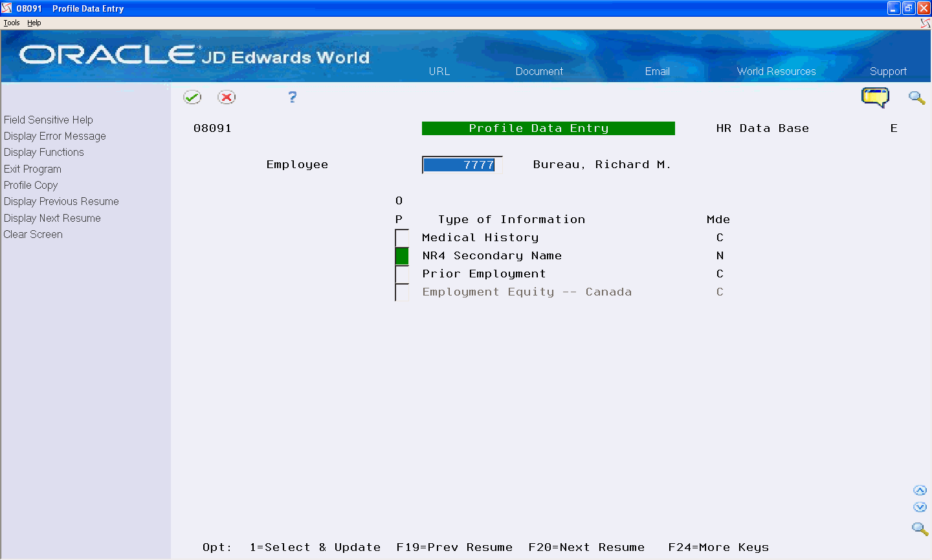This screenshot has width=932, height=560.
Task: Click the green checkmark submit icon
Action: pos(192,97)
